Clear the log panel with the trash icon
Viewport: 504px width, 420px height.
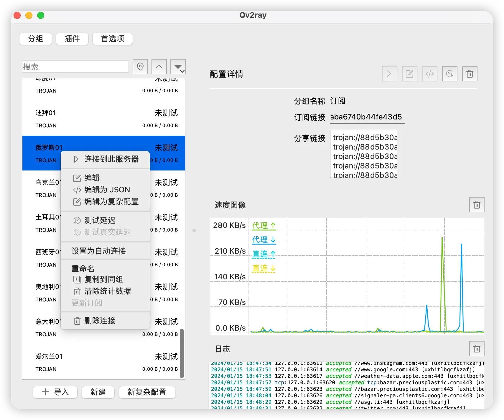[x=477, y=348]
